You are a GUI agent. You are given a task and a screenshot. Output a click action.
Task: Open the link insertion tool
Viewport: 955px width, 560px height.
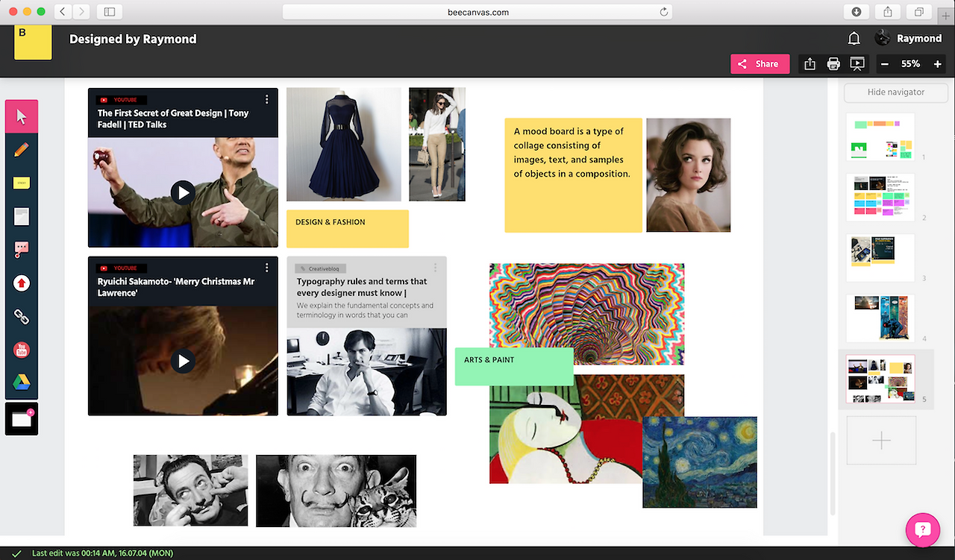[21, 316]
